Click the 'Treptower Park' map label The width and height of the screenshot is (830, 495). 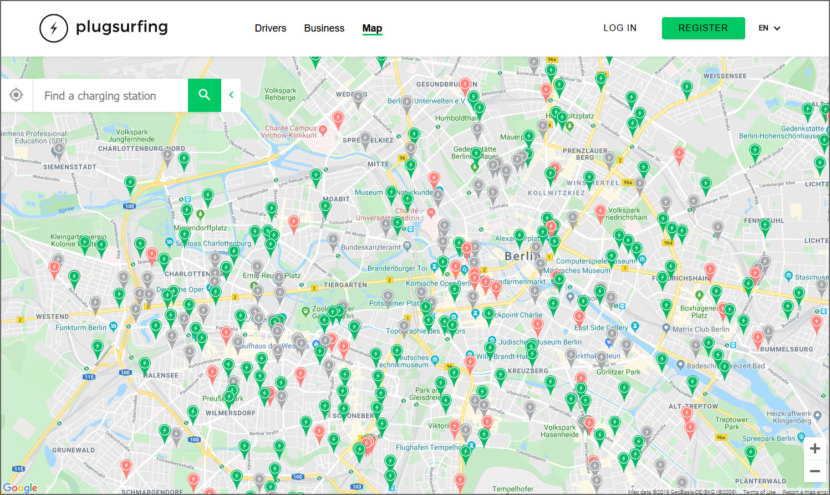pos(732,422)
